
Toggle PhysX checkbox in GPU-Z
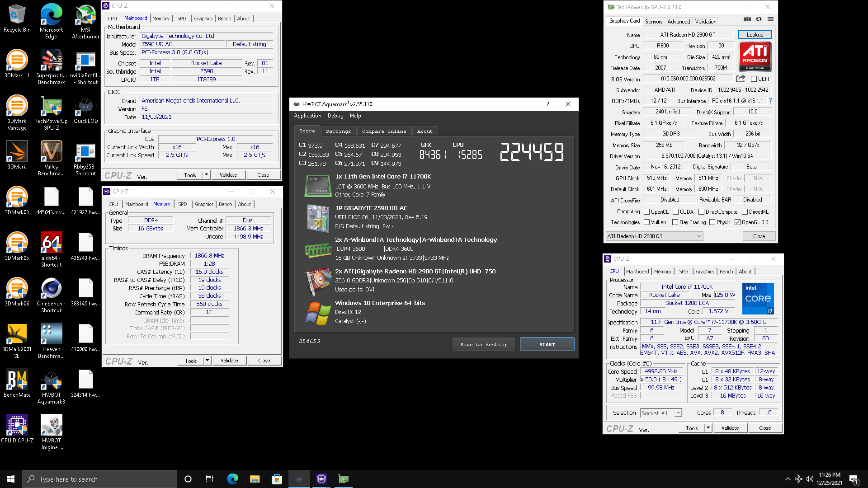(x=712, y=222)
